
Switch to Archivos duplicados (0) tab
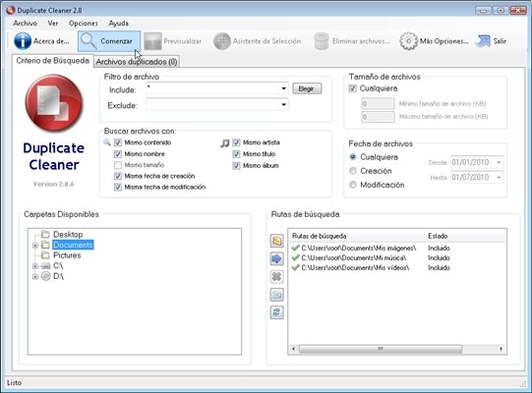(137, 62)
